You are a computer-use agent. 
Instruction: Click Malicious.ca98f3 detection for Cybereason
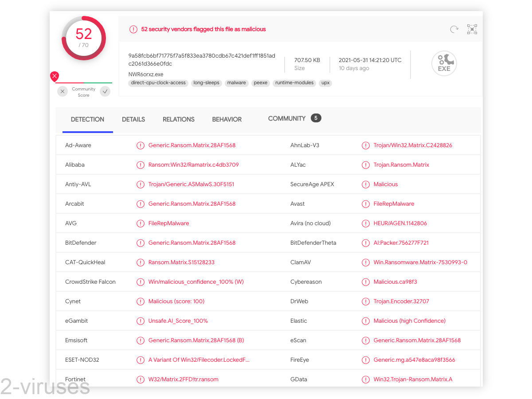395,282
